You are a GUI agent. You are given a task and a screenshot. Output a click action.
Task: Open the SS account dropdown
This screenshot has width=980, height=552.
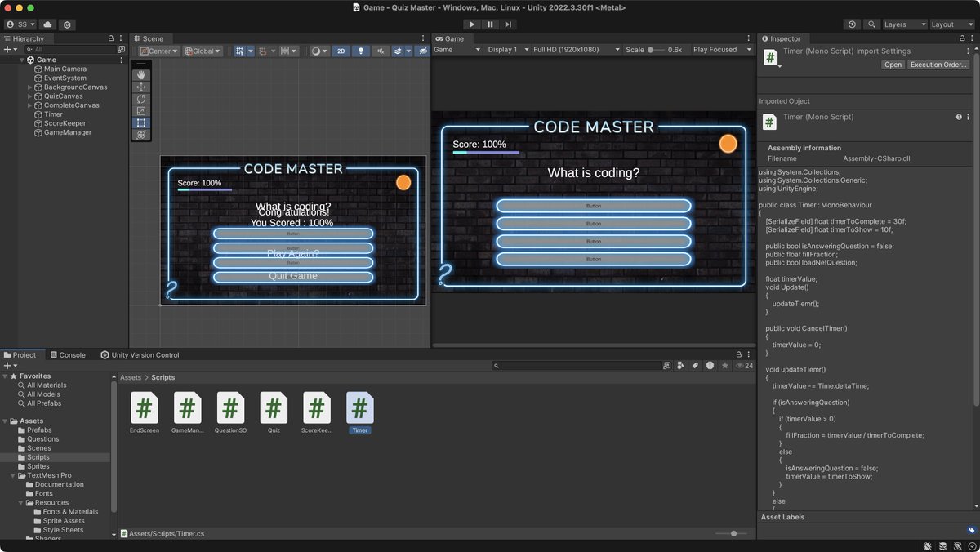20,24
